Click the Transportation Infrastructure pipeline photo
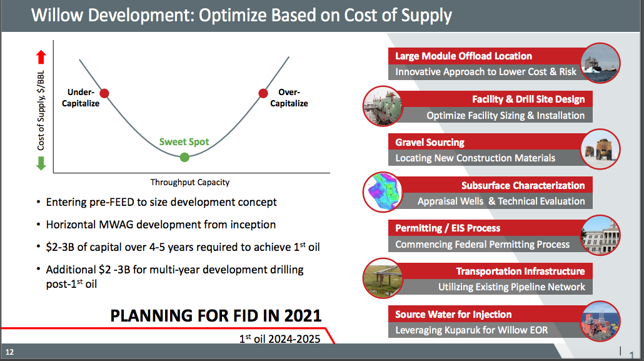 [x=383, y=278]
